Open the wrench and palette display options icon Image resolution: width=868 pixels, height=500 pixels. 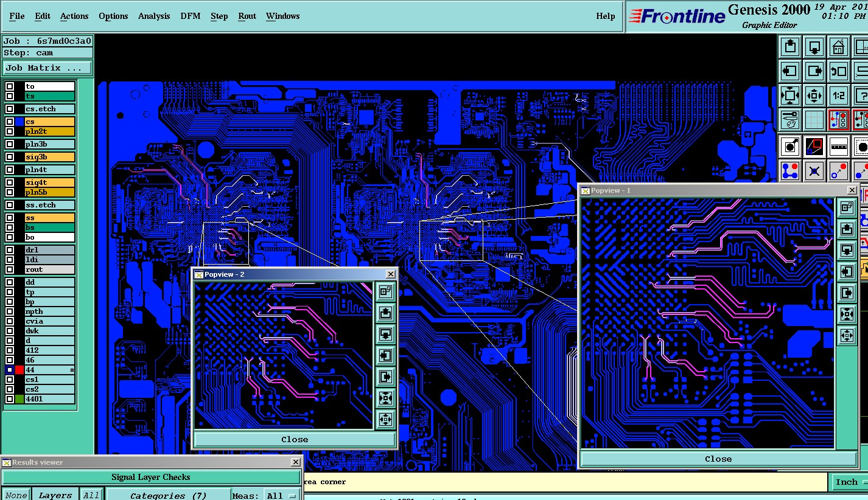click(x=790, y=120)
